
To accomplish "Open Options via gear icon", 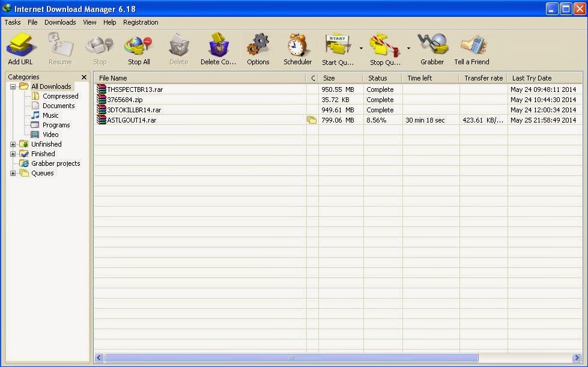I will [258, 45].
